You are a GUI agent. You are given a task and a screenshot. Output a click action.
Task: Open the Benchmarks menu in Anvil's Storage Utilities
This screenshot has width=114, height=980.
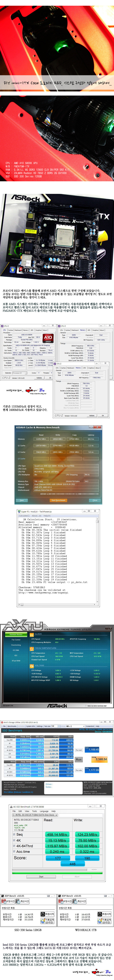coord(12,726)
